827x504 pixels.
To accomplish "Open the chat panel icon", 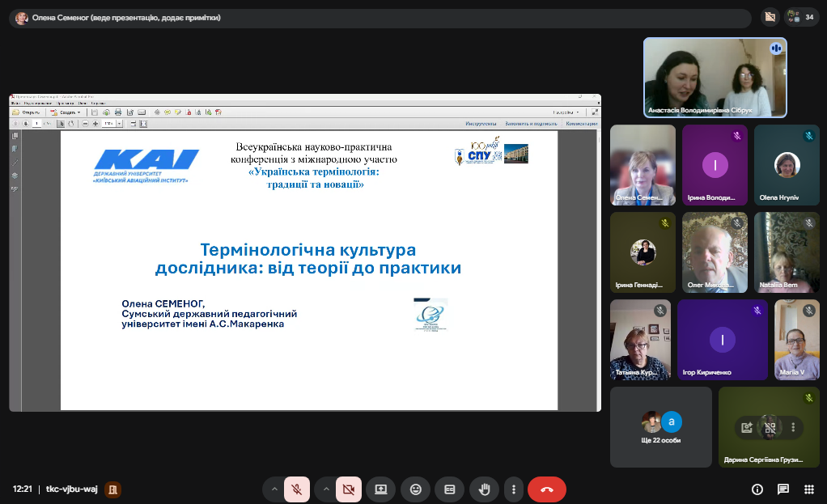I will click(783, 489).
